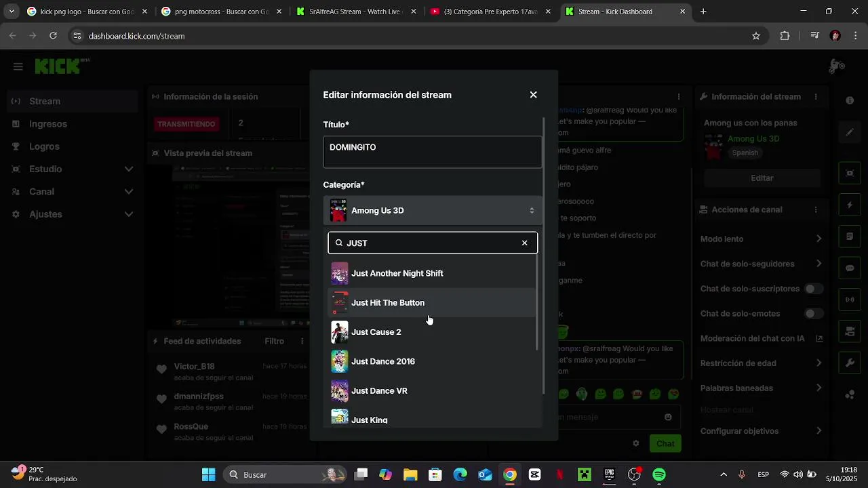Click the dots cluster icon at rail bottom

[850, 395]
